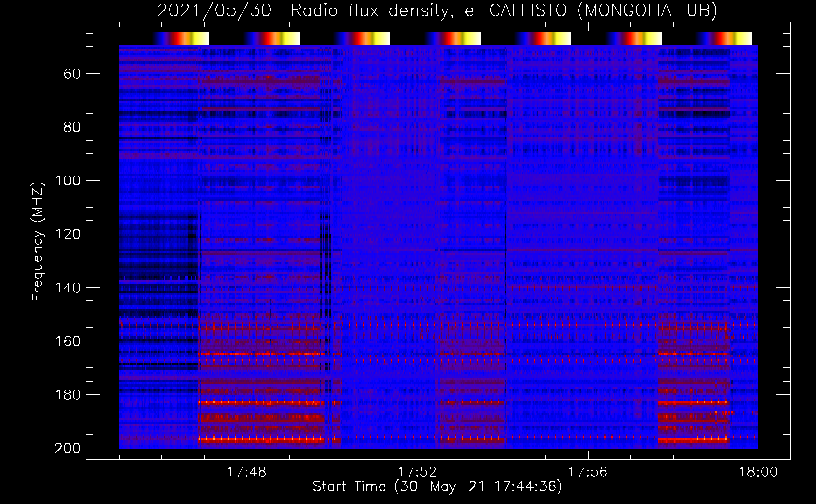Image resolution: width=816 pixels, height=504 pixels.
Task: Click the 180 frequency tick label
Action: tap(68, 395)
